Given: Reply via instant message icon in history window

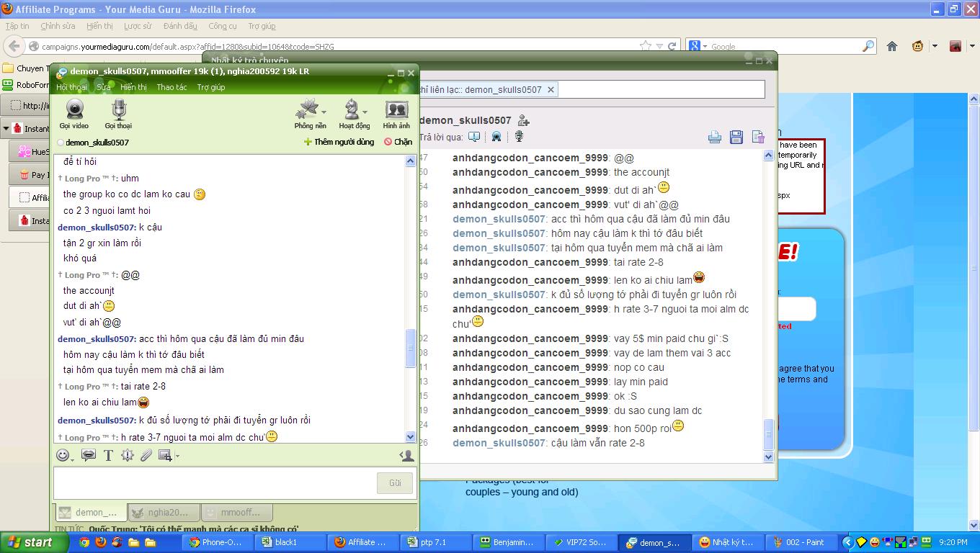Looking at the screenshot, I should pos(474,136).
